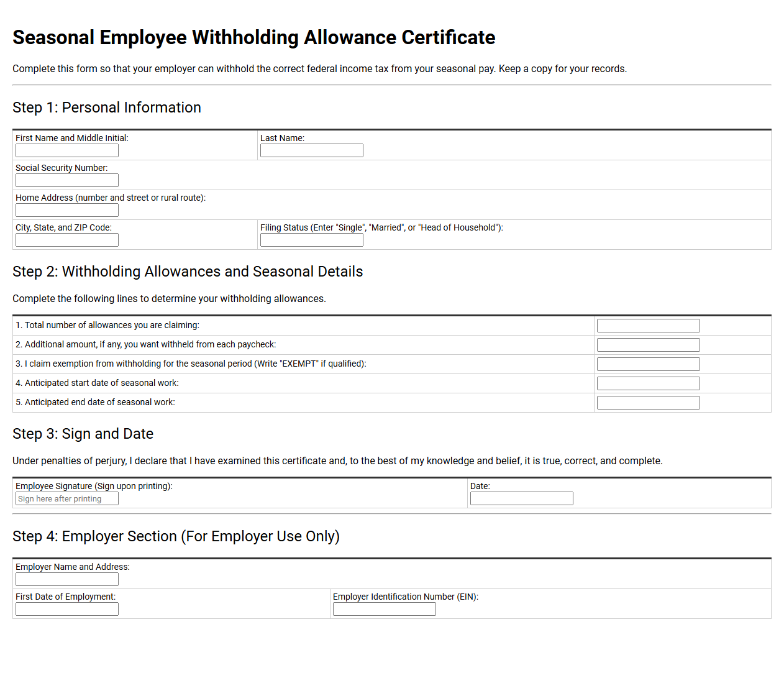784x696 pixels.
Task: Click the Home Address input field
Action: pos(67,210)
